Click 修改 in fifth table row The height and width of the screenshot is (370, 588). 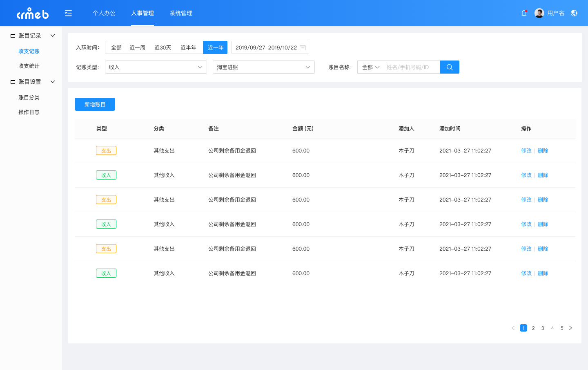526,249
